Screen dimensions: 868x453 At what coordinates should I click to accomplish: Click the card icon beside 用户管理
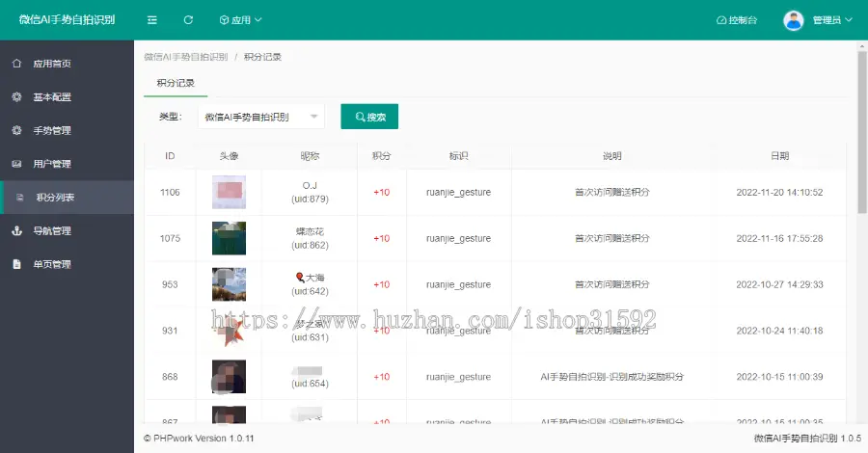tap(16, 164)
